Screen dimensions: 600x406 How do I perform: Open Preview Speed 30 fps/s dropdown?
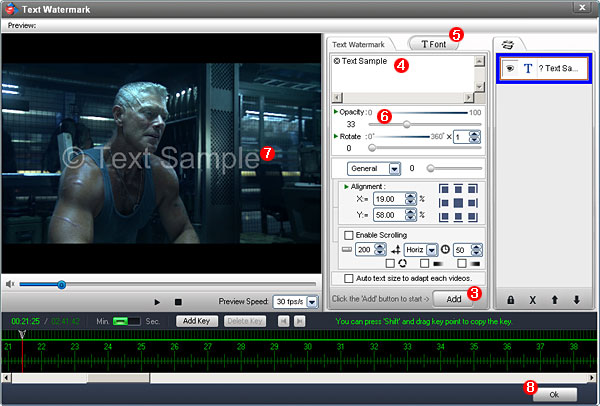(312, 302)
